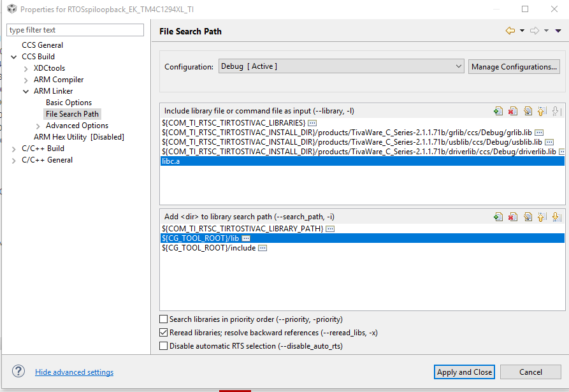Image resolution: width=569 pixels, height=392 pixels.
Task: Open ellipsis button next to usblib.lib
Action: click(x=549, y=142)
